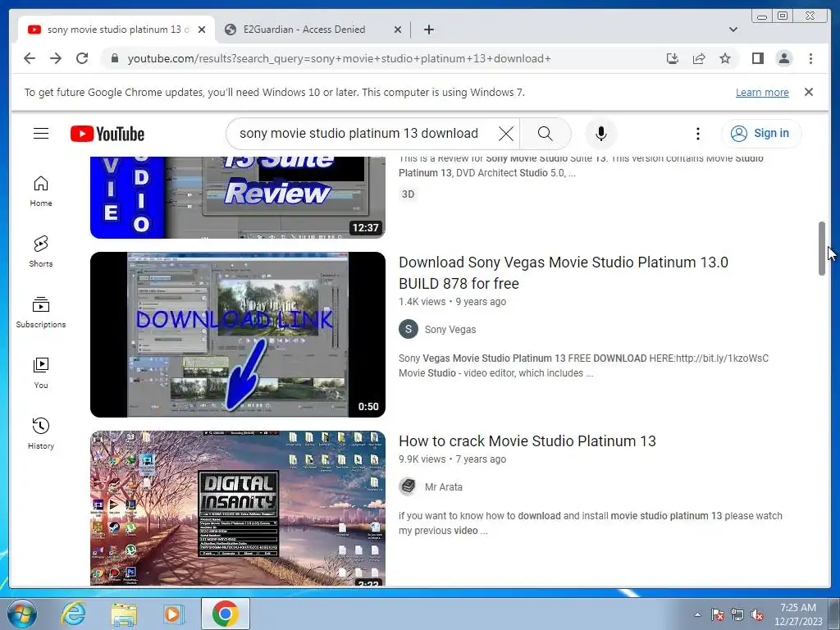This screenshot has width=840, height=630.
Task: Click the YouTube logo
Action: [x=107, y=134]
